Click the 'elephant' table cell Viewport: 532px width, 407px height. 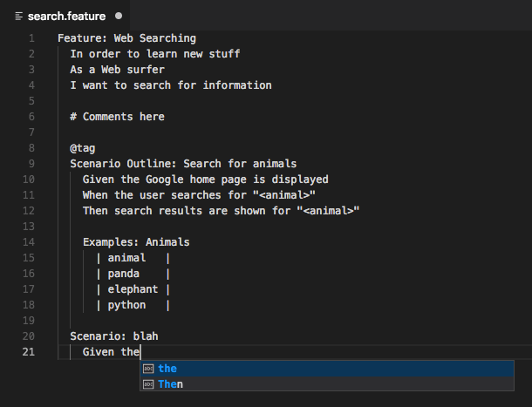click(x=133, y=289)
